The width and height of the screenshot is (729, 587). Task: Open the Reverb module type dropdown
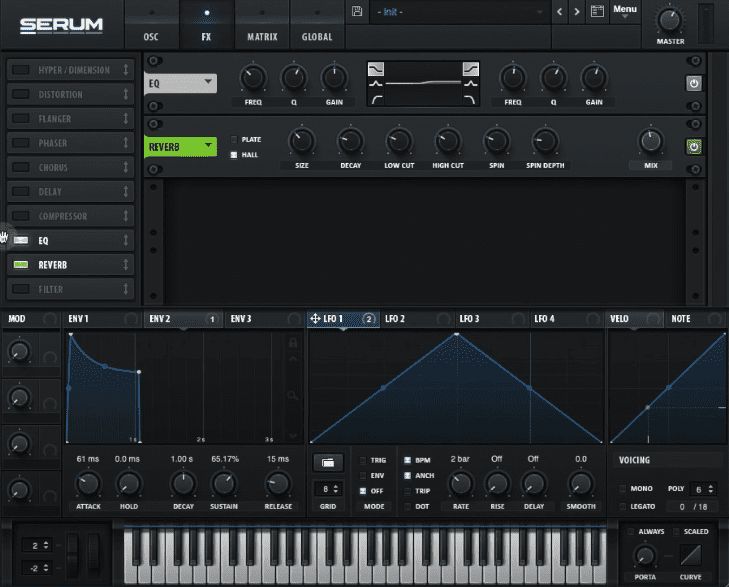(180, 147)
